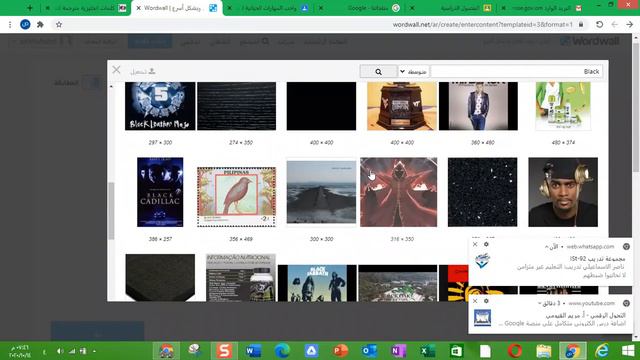The height and width of the screenshot is (360, 640).
Task: Select the red hooded figure image
Action: (x=398, y=192)
